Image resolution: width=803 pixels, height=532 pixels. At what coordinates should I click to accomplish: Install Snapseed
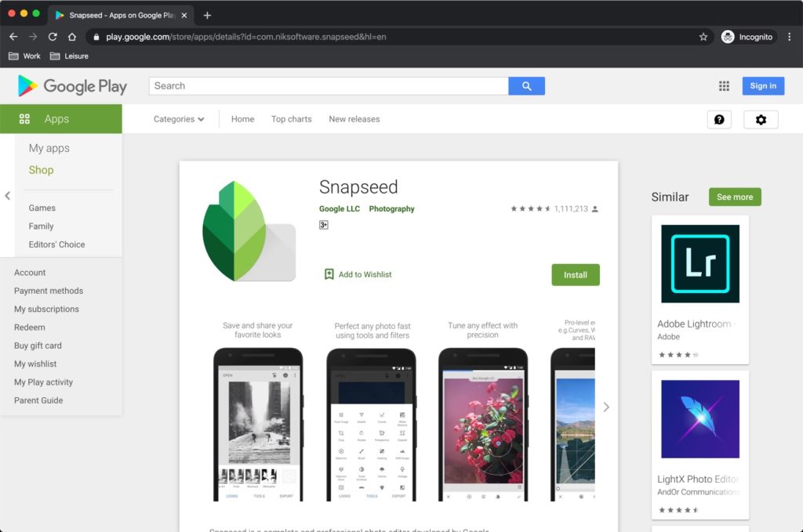(x=576, y=275)
